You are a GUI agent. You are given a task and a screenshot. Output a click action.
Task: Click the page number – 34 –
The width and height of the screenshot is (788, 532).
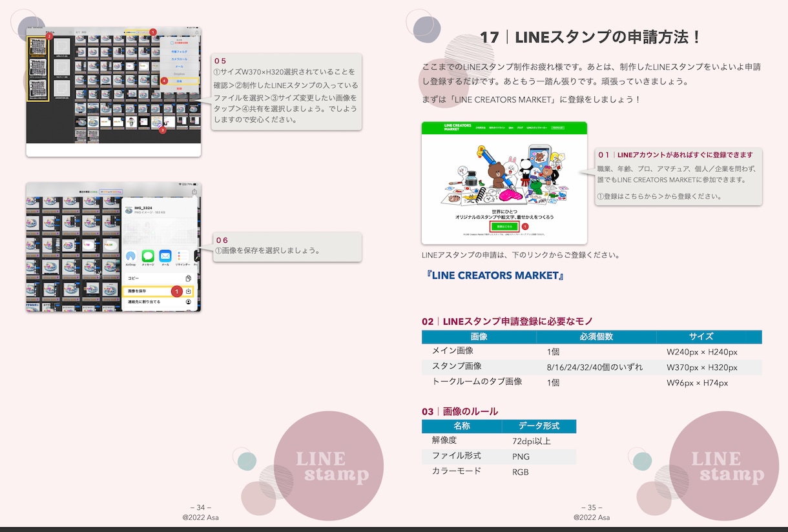(x=201, y=507)
